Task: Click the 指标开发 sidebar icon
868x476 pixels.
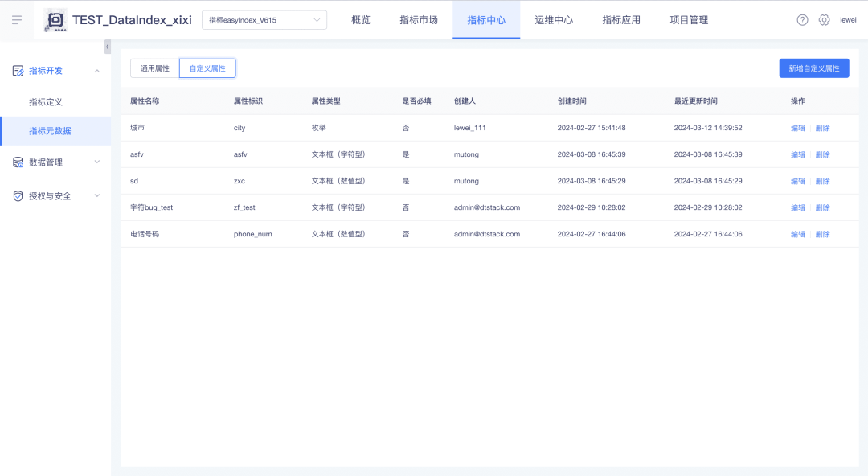Action: 18,71
